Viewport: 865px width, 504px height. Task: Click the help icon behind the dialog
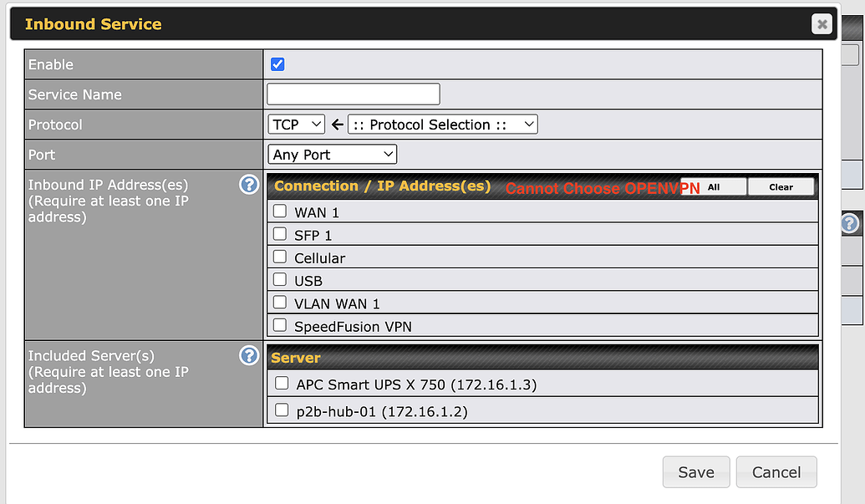coord(850,223)
